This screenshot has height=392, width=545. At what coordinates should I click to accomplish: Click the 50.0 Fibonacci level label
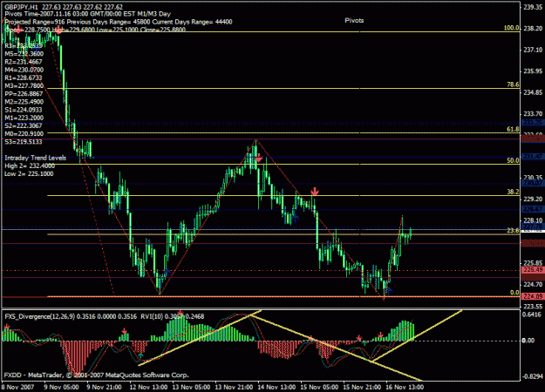click(513, 160)
